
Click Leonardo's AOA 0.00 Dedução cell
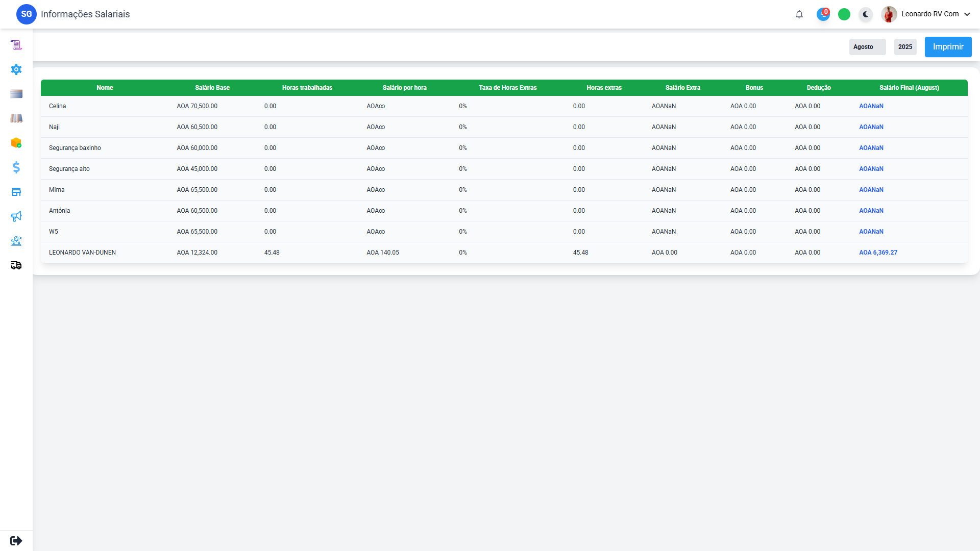807,253
